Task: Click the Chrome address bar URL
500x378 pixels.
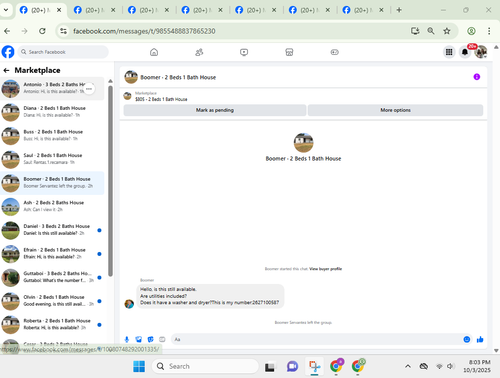Action: point(144,31)
